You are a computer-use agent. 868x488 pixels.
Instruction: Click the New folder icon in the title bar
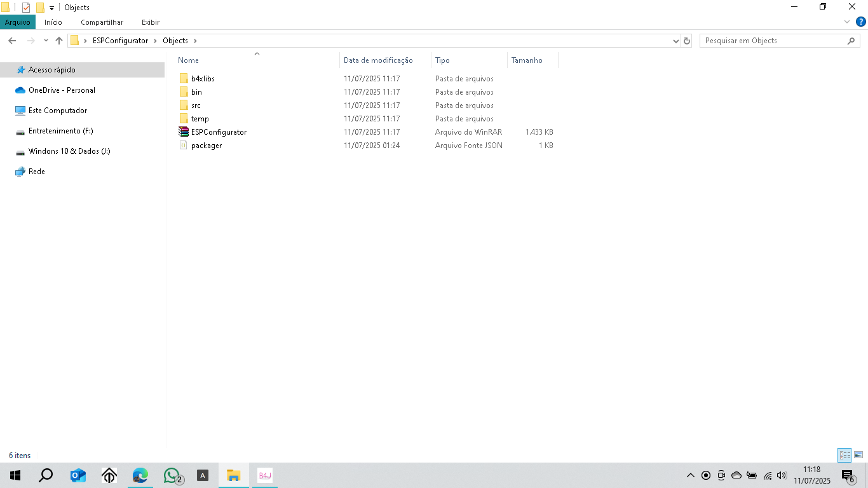coord(40,8)
